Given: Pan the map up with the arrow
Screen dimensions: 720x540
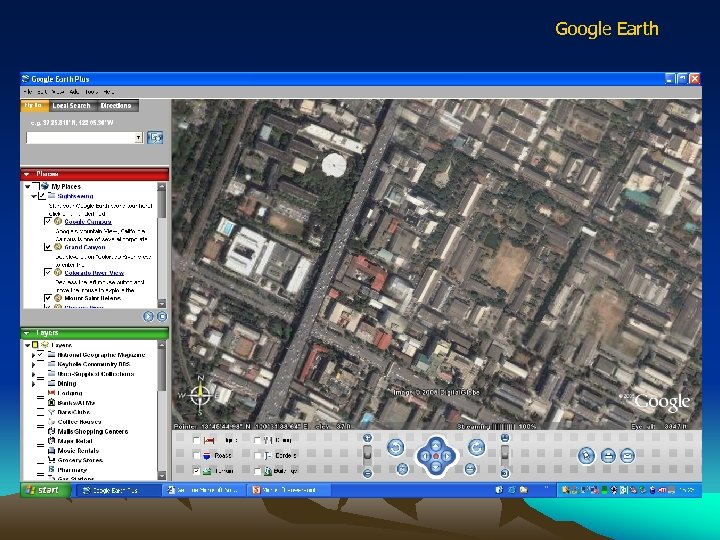Looking at the screenshot, I should [436, 444].
